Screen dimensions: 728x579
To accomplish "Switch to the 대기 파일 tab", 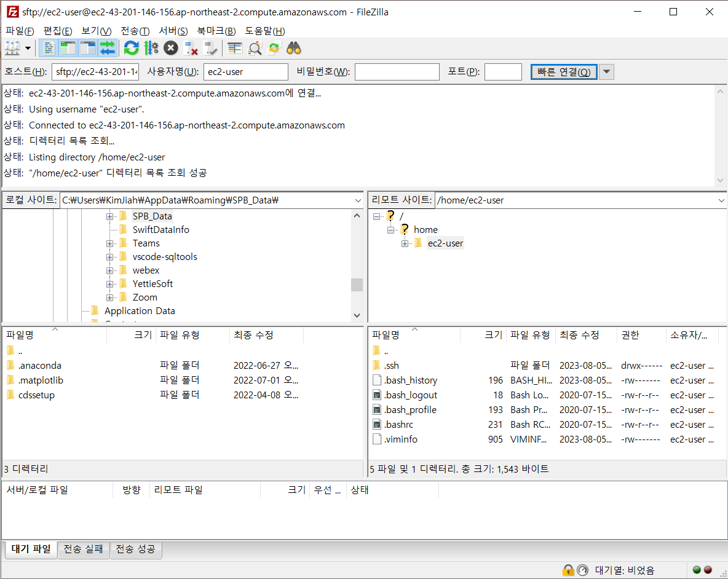I will click(x=31, y=549).
